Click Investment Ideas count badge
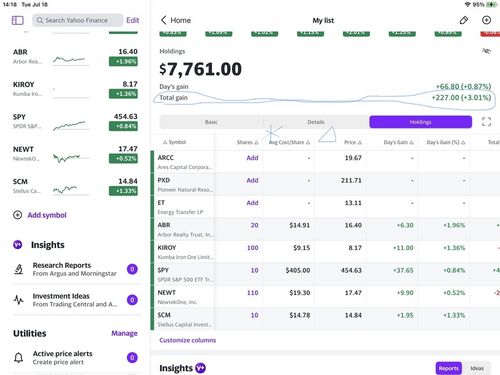The height and width of the screenshot is (375, 500). pyautogui.click(x=132, y=300)
